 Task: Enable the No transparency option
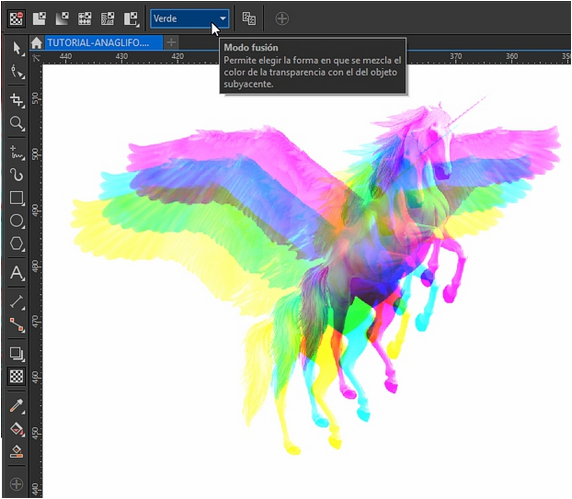click(x=16, y=19)
